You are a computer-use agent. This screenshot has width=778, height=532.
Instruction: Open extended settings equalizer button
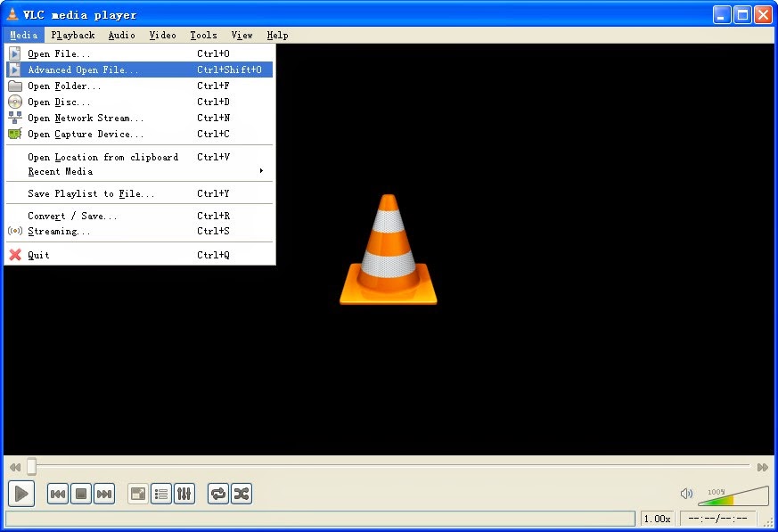click(x=184, y=494)
